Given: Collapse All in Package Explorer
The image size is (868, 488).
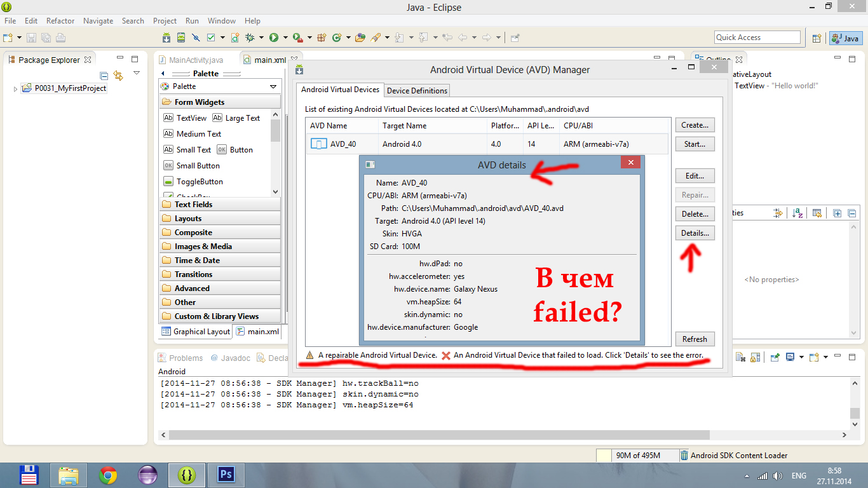Looking at the screenshot, I should click(x=104, y=75).
